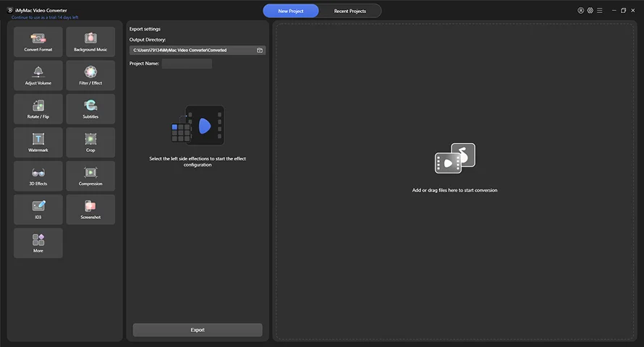Click the Project Name input field
This screenshot has height=347, width=644.
pos(187,64)
